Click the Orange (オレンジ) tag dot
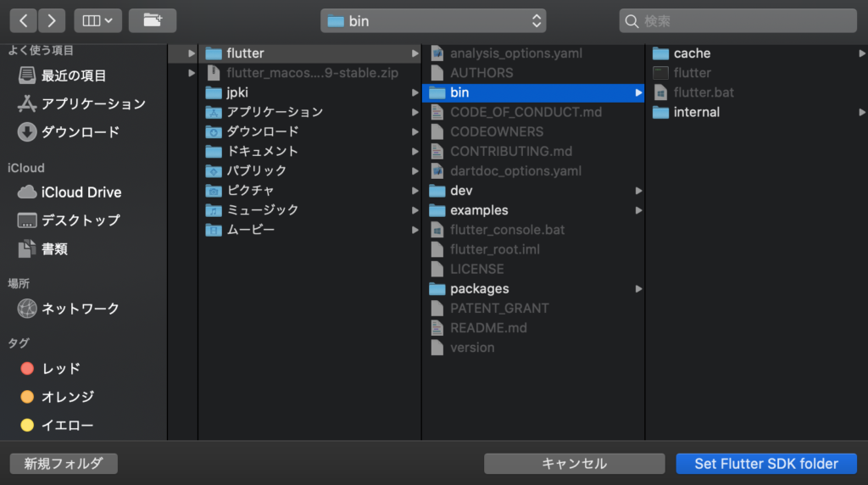The width and height of the screenshot is (868, 485). point(27,397)
